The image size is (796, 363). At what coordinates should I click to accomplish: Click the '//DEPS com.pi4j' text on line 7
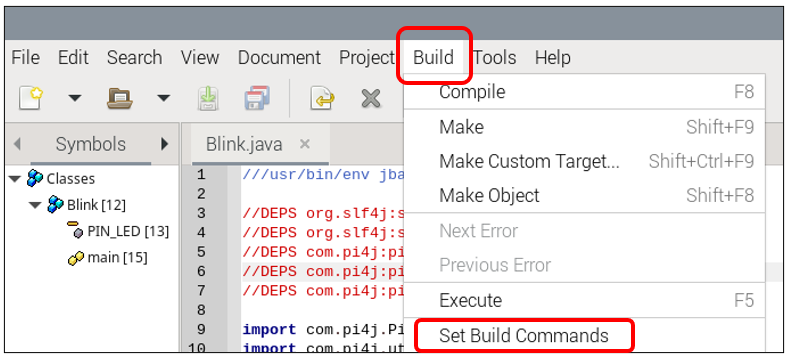[323, 291]
